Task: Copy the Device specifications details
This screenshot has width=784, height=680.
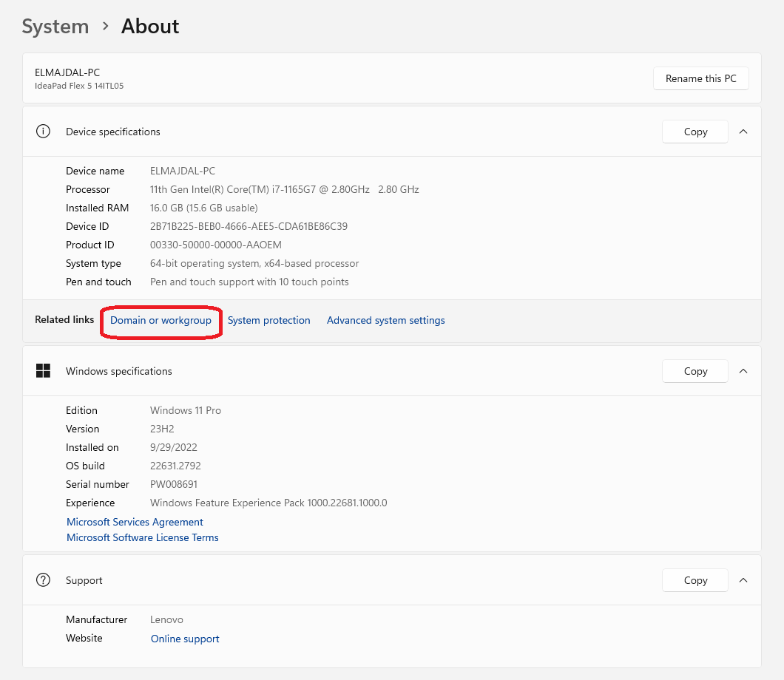Action: click(695, 131)
